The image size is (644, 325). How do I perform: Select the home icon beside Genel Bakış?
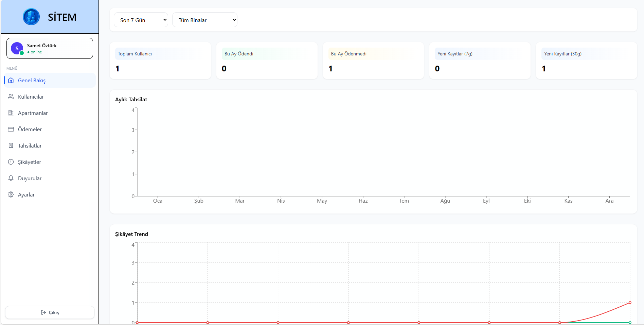(11, 80)
